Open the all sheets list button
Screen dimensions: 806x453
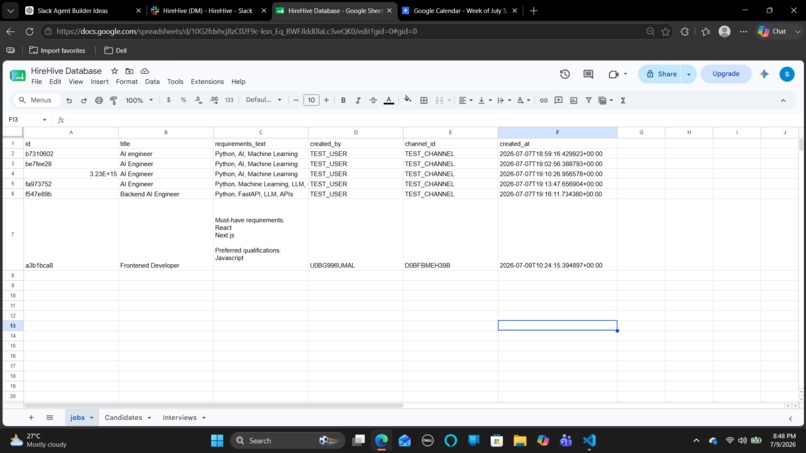[49, 418]
